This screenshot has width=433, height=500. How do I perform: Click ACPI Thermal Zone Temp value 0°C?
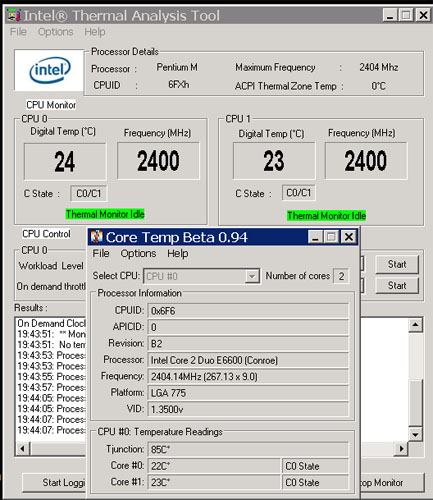378,86
